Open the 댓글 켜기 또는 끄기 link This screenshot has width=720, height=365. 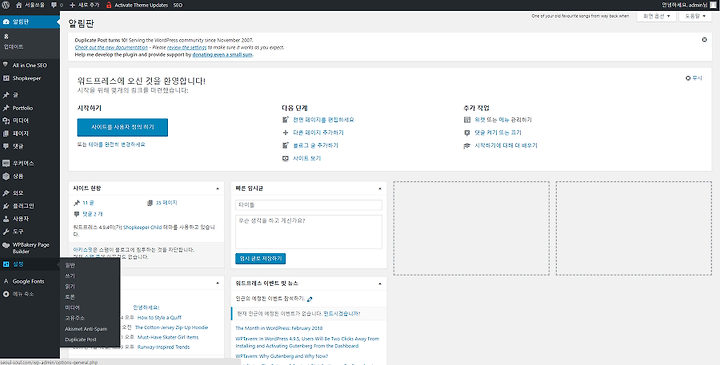coord(498,133)
